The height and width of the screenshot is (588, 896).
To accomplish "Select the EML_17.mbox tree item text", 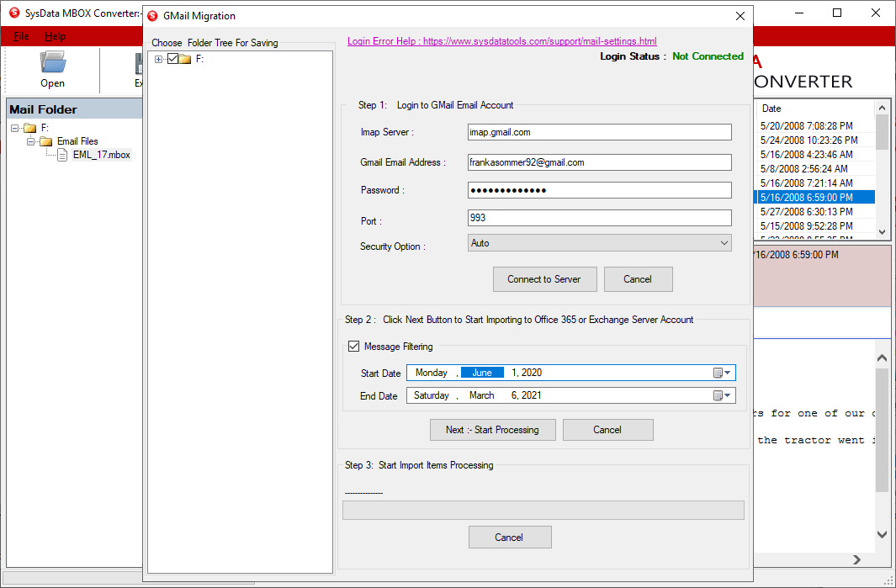I will [x=102, y=155].
